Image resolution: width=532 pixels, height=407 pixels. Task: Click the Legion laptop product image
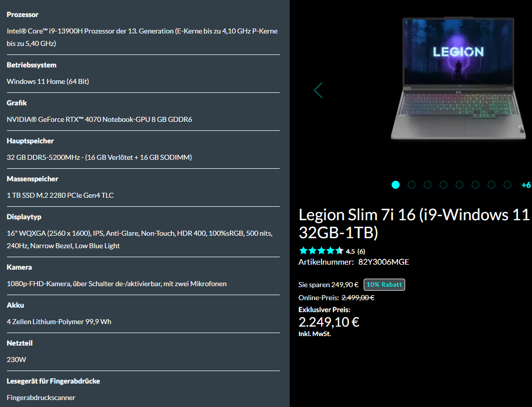click(x=459, y=78)
